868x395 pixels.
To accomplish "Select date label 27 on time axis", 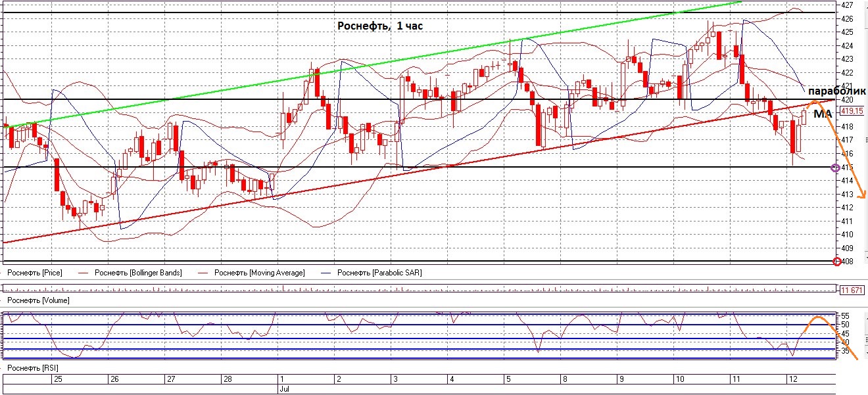I will click(170, 380).
